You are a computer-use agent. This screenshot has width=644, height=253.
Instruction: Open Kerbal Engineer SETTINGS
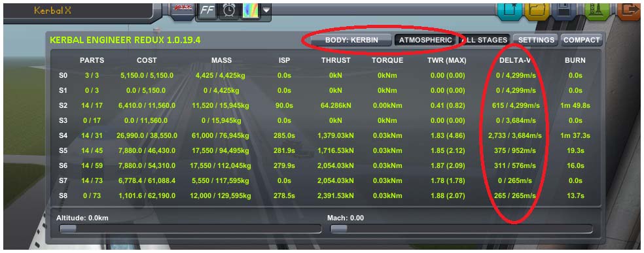click(536, 40)
